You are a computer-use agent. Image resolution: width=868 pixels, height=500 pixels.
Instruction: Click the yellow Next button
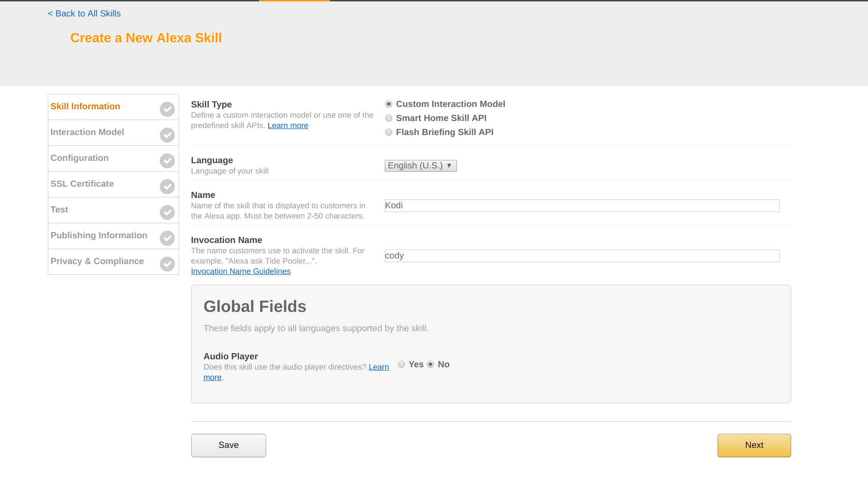coord(754,445)
